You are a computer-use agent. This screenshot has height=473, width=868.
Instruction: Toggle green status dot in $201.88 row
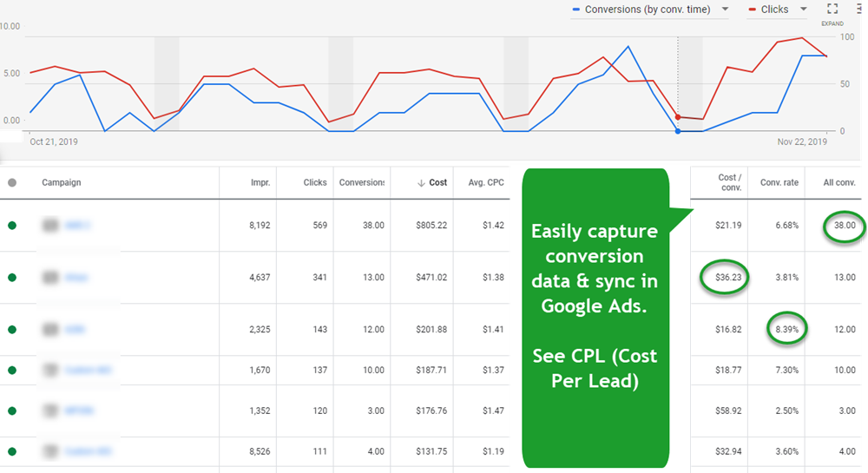click(x=12, y=330)
